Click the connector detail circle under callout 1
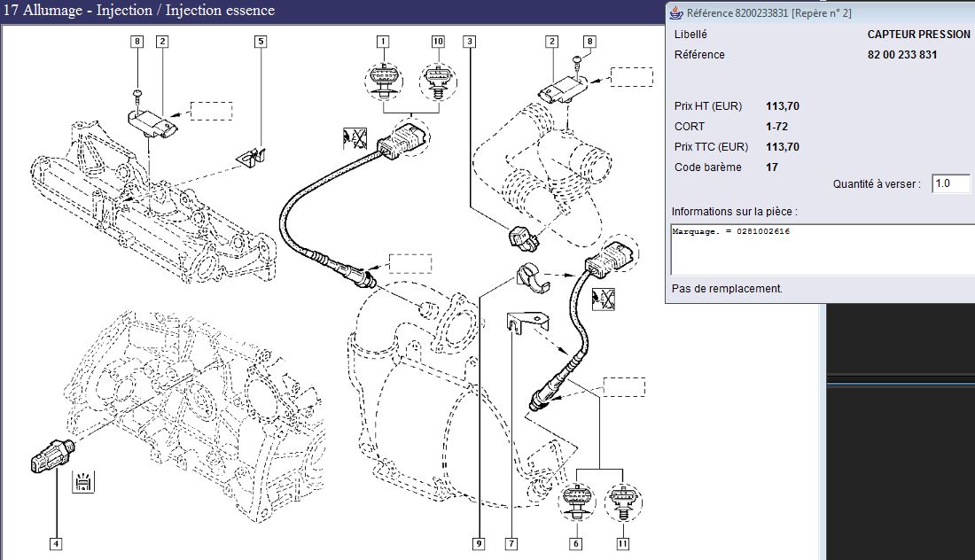Screen dimensions: 975x560 point(384,82)
